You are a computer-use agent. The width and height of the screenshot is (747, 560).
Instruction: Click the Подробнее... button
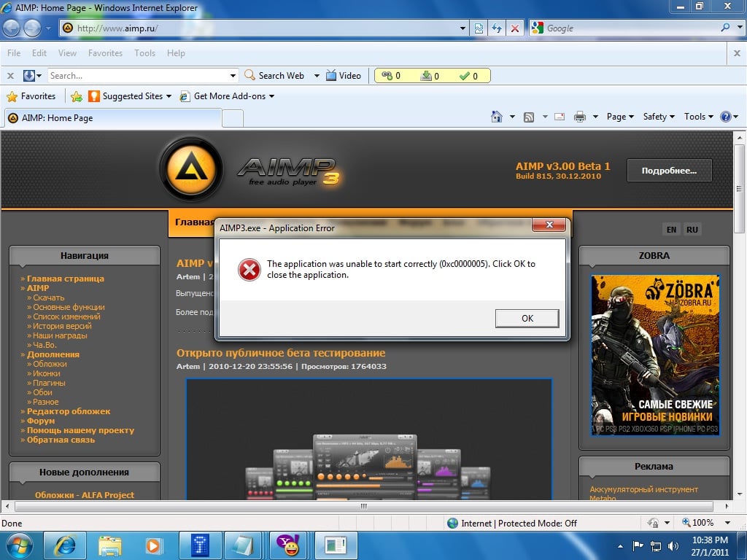pyautogui.click(x=670, y=171)
